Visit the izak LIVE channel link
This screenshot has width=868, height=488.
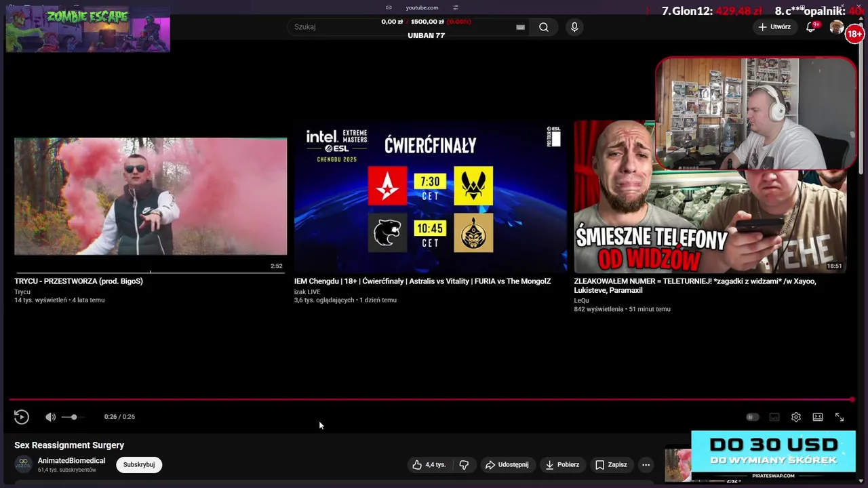[x=307, y=292]
